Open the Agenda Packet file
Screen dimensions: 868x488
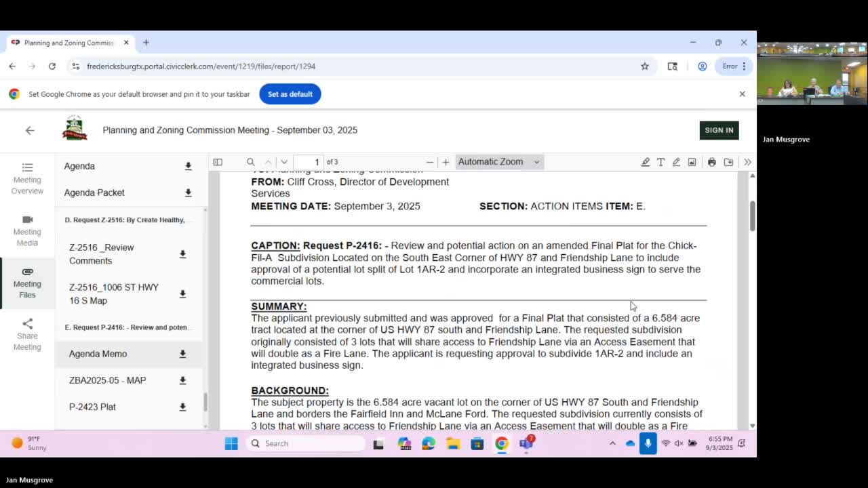click(94, 192)
